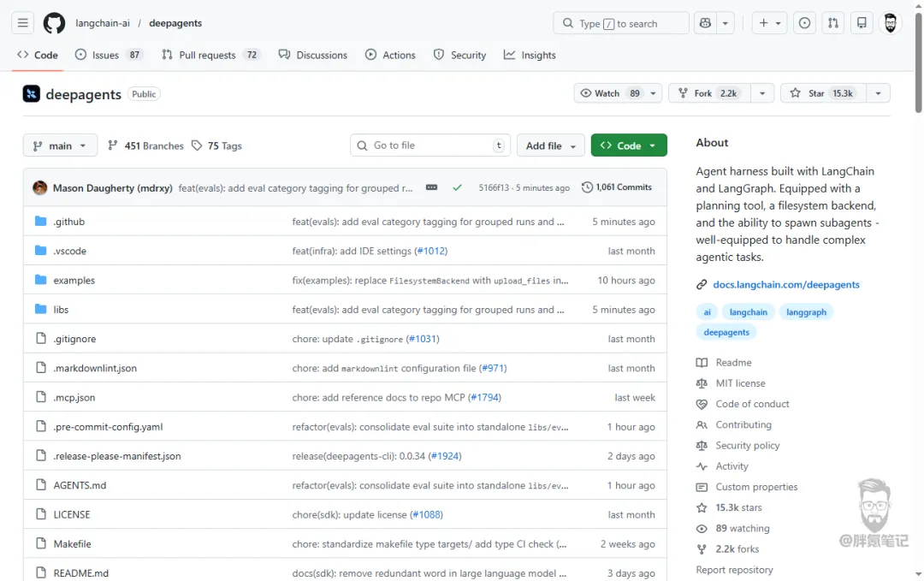Open the .mcp.json file
Screen dimensions: 924x581
pyautogui.click(x=74, y=397)
